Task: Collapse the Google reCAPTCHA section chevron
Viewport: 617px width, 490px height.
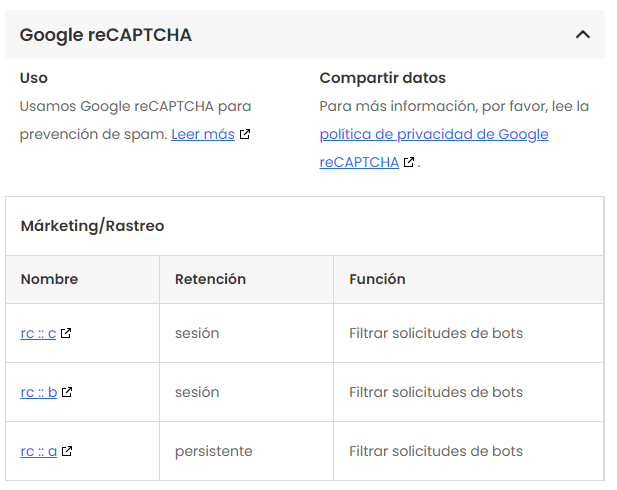Action: [583, 35]
